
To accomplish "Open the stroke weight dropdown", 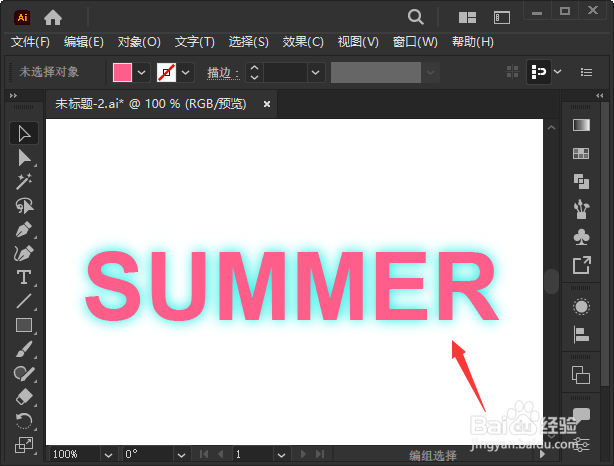I will 316,72.
